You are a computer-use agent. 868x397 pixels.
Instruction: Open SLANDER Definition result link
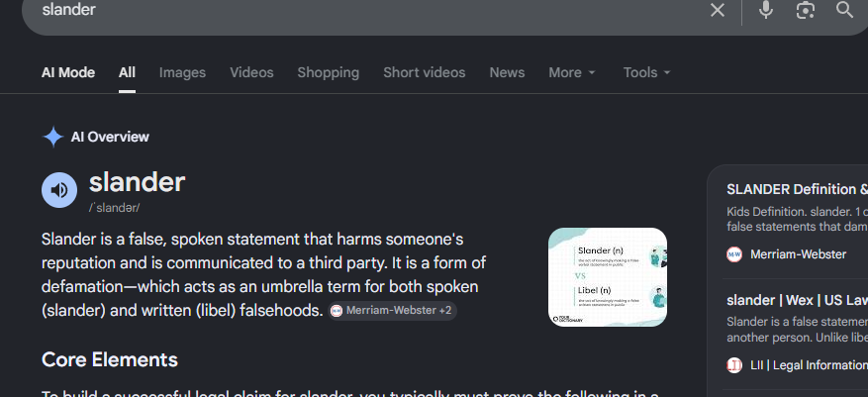(797, 189)
